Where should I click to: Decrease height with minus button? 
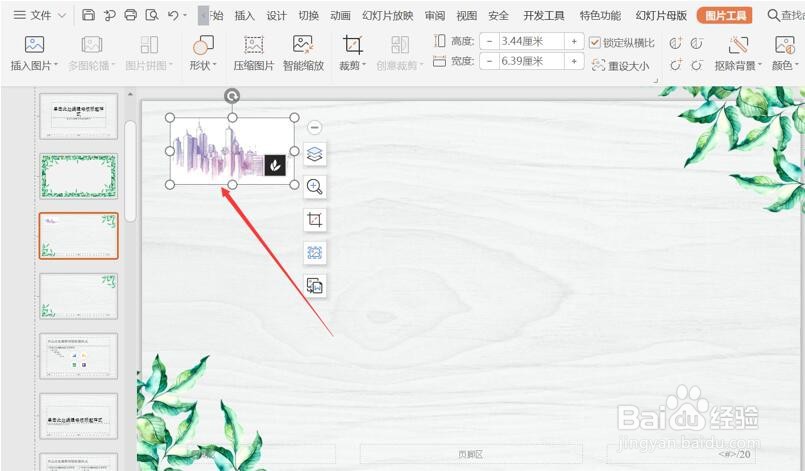tap(490, 41)
